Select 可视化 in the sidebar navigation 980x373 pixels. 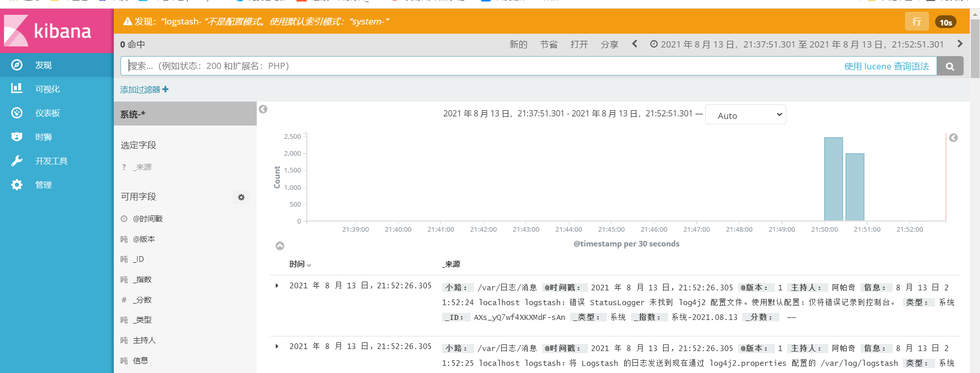pos(47,89)
